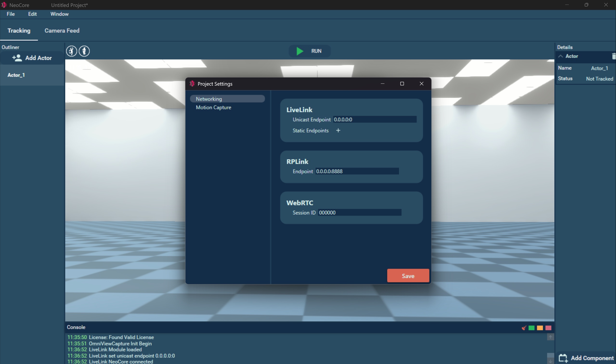Switch to Camera Feed tab
The width and height of the screenshot is (616, 364).
(62, 31)
